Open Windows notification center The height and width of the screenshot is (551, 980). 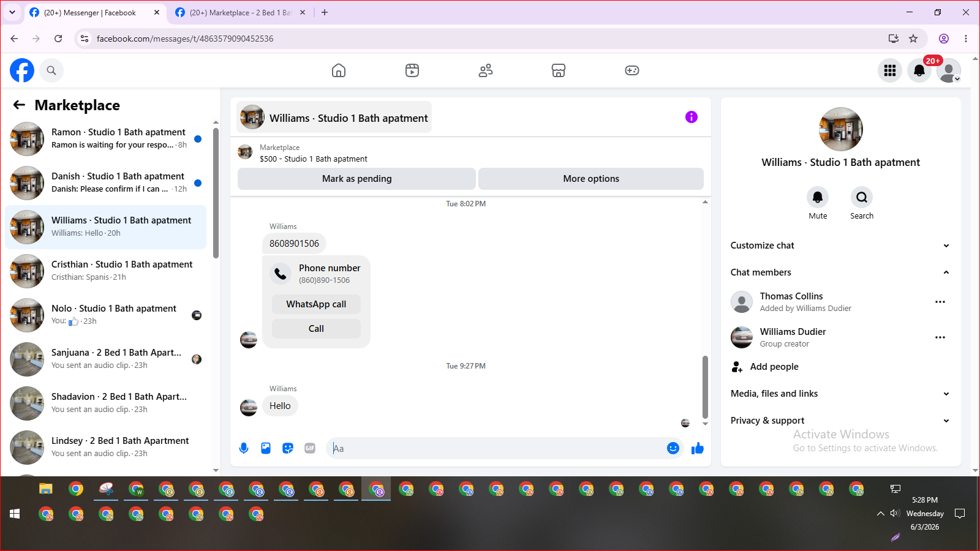[960, 514]
